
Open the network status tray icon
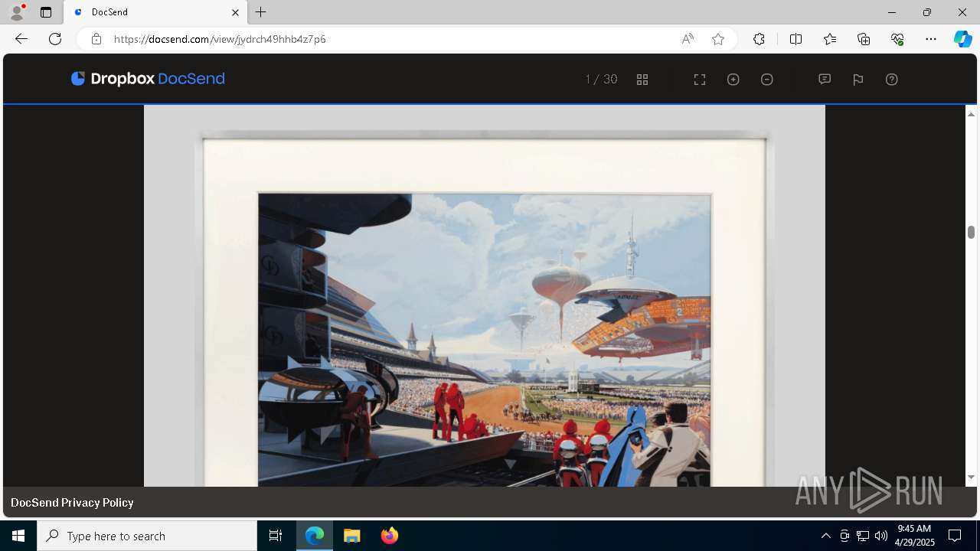pos(863,536)
